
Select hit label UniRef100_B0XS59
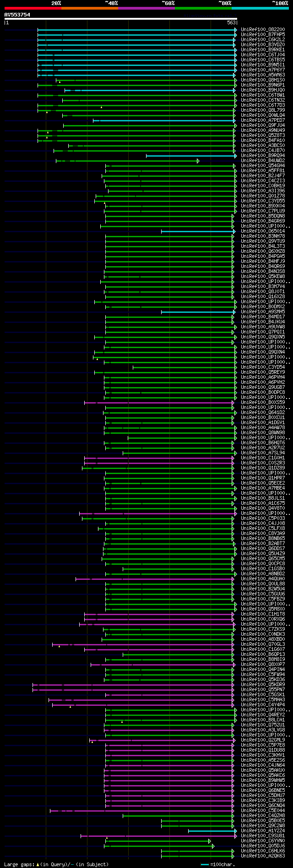(x=263, y=403)
